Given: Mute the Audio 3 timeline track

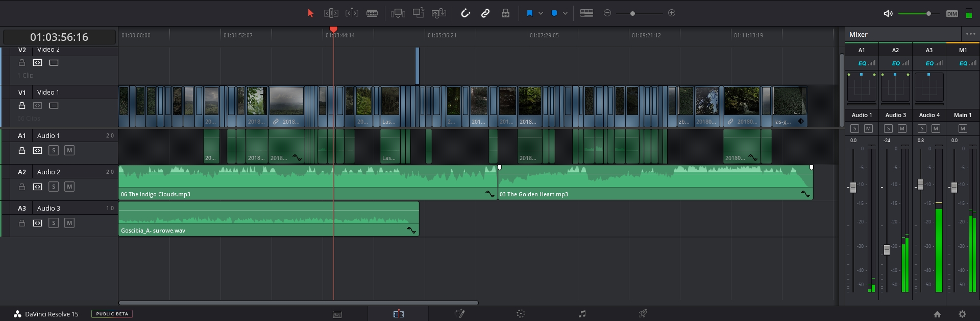Looking at the screenshot, I should point(69,223).
